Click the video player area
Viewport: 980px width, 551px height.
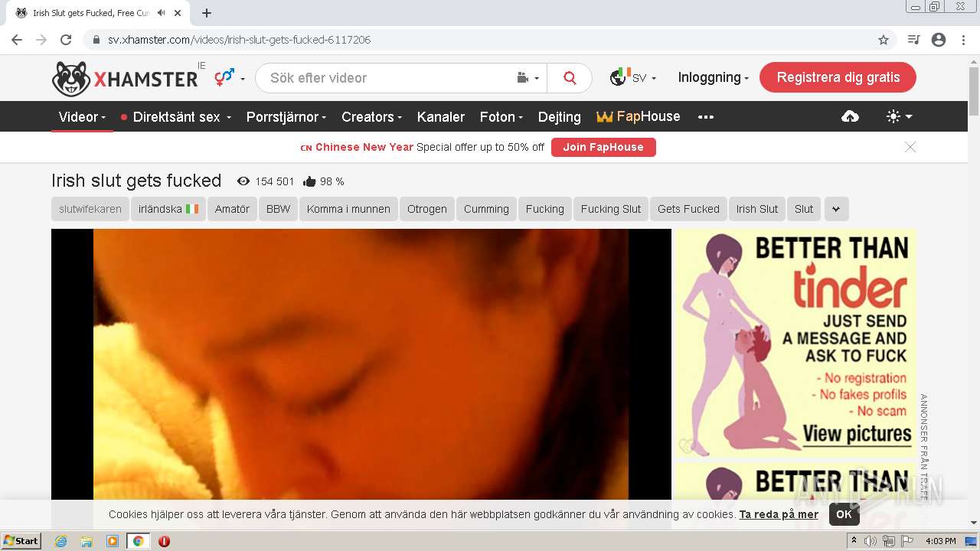tap(361, 364)
